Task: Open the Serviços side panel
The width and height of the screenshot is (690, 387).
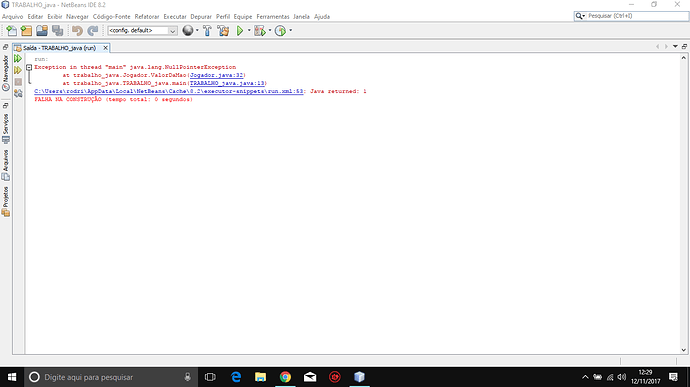Action: (6, 129)
